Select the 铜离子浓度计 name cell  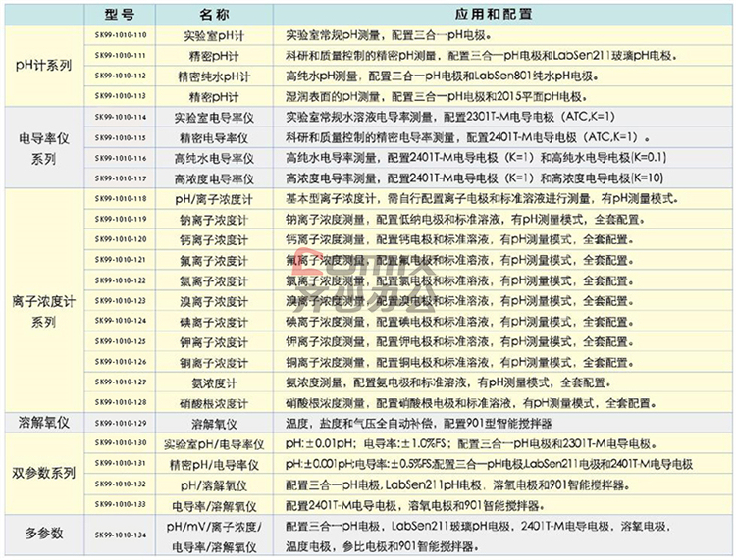tap(214, 362)
